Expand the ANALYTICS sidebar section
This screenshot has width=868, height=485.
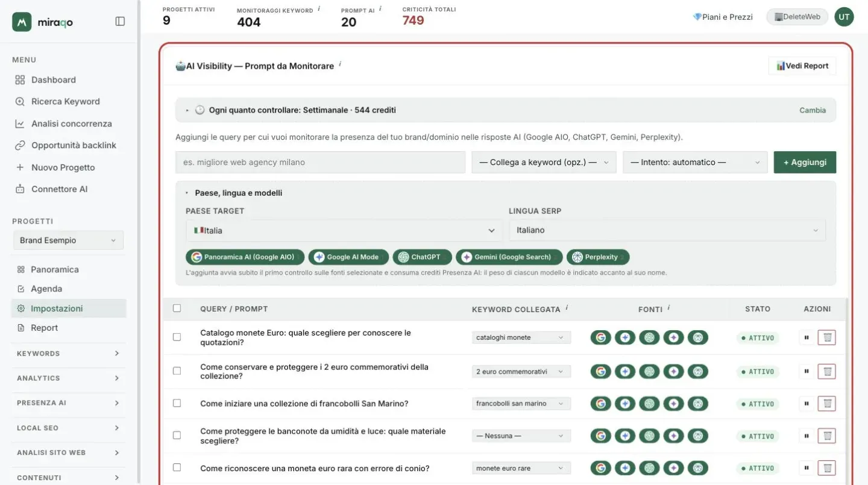pyautogui.click(x=68, y=378)
